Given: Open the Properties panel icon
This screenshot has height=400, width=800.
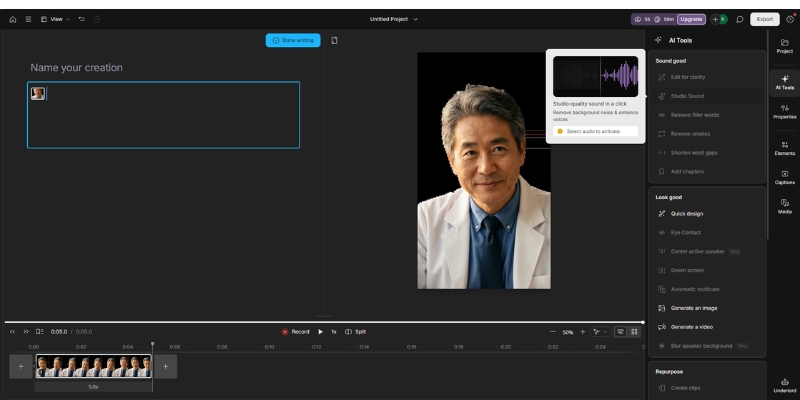Looking at the screenshot, I should [785, 111].
